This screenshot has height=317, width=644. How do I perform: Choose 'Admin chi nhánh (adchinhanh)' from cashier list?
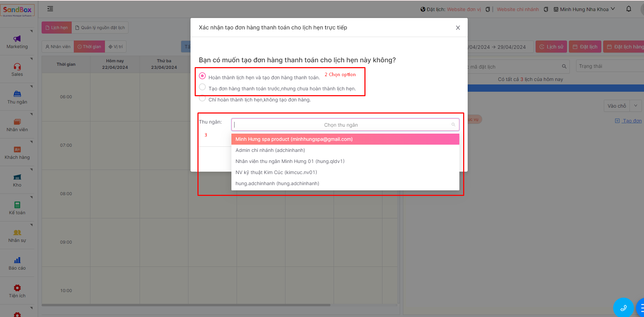(270, 150)
